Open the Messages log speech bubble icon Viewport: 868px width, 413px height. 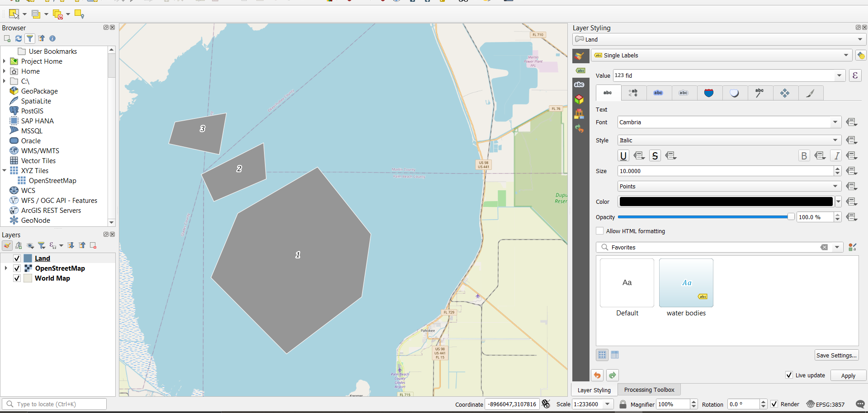pyautogui.click(x=860, y=404)
